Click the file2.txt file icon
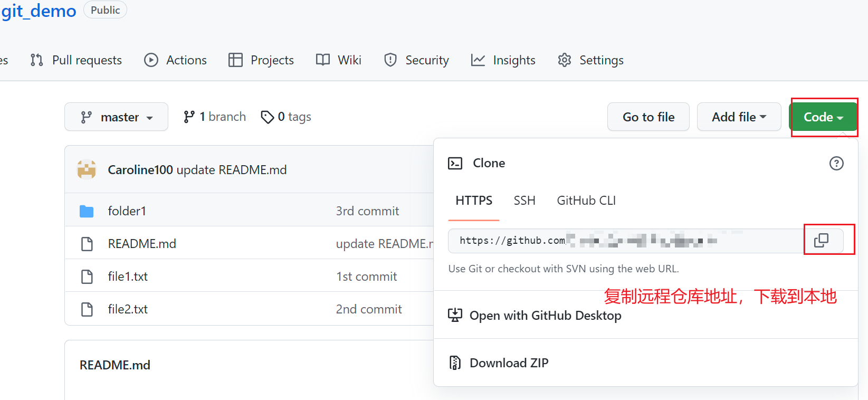This screenshot has width=868, height=400. pos(87,309)
